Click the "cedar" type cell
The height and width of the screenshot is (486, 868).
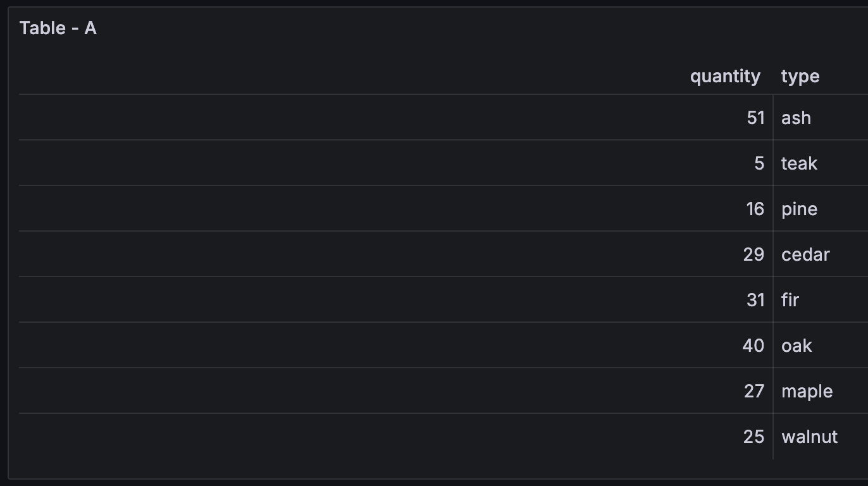pyautogui.click(x=805, y=254)
